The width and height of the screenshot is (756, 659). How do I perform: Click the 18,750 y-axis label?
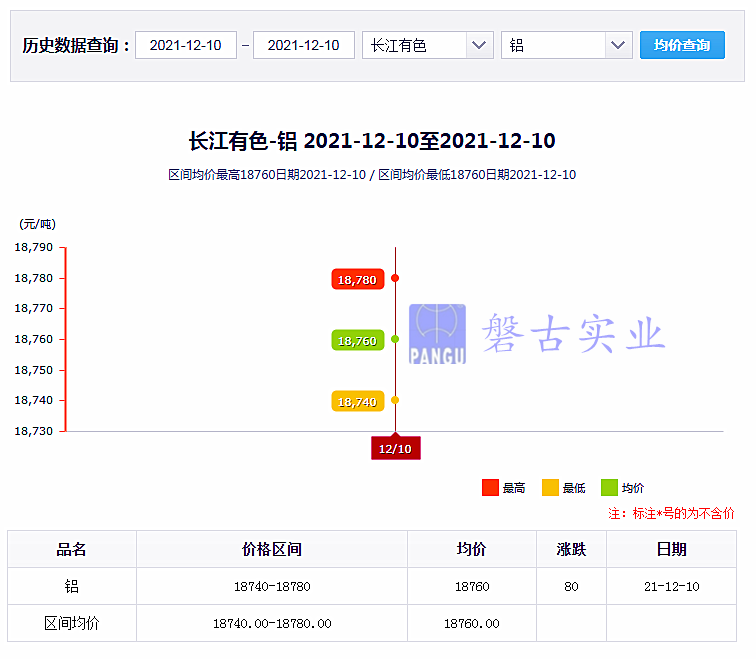click(x=34, y=370)
